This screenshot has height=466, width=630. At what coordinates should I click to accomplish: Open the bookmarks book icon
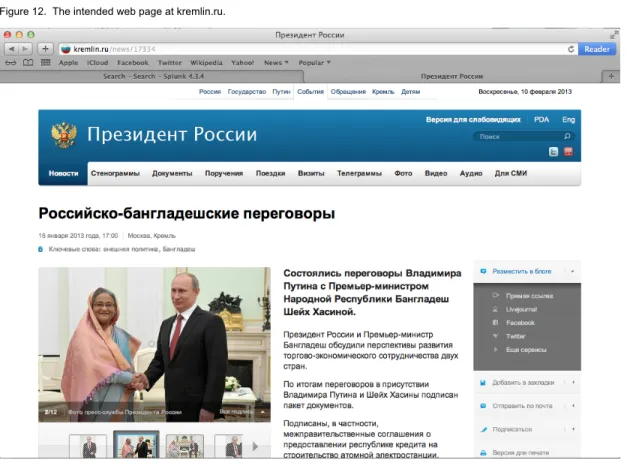tap(28, 63)
